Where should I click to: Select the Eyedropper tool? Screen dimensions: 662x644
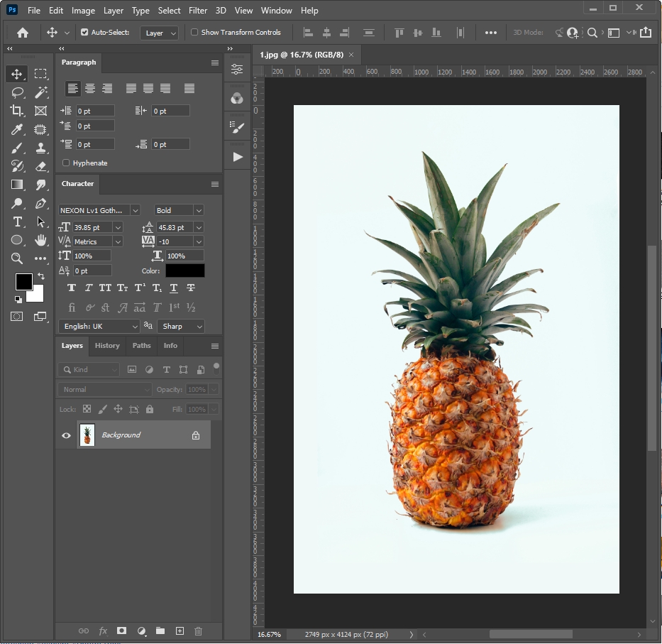coord(17,129)
